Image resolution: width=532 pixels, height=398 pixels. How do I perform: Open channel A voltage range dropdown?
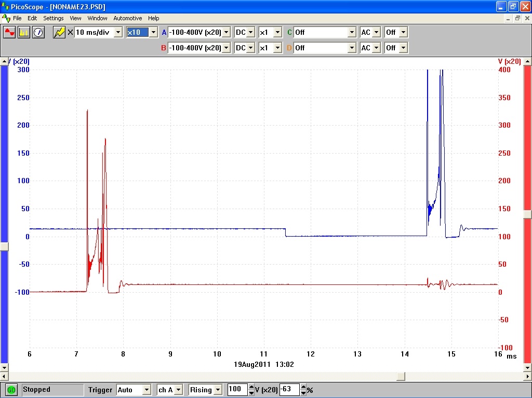tap(226, 32)
